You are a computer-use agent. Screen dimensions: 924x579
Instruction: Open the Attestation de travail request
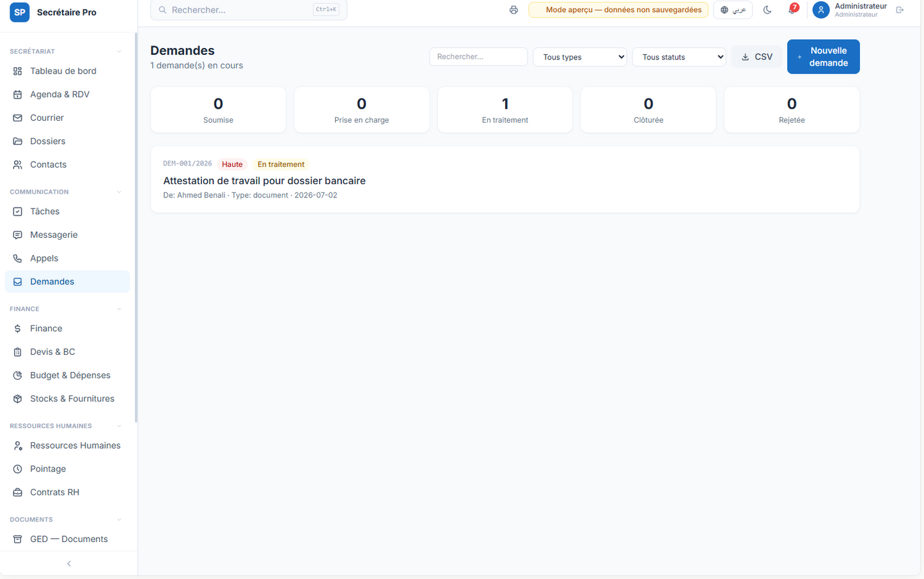click(505, 180)
